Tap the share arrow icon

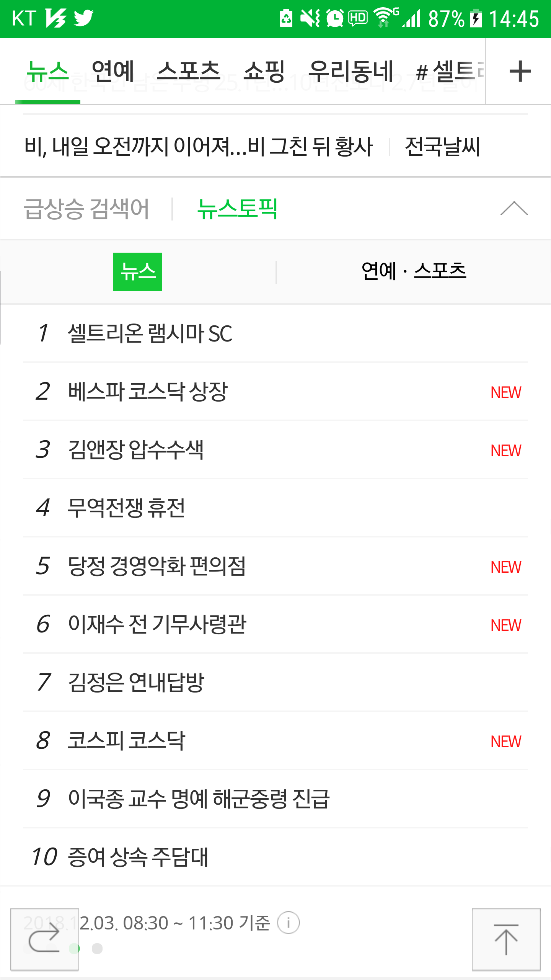coord(45,939)
